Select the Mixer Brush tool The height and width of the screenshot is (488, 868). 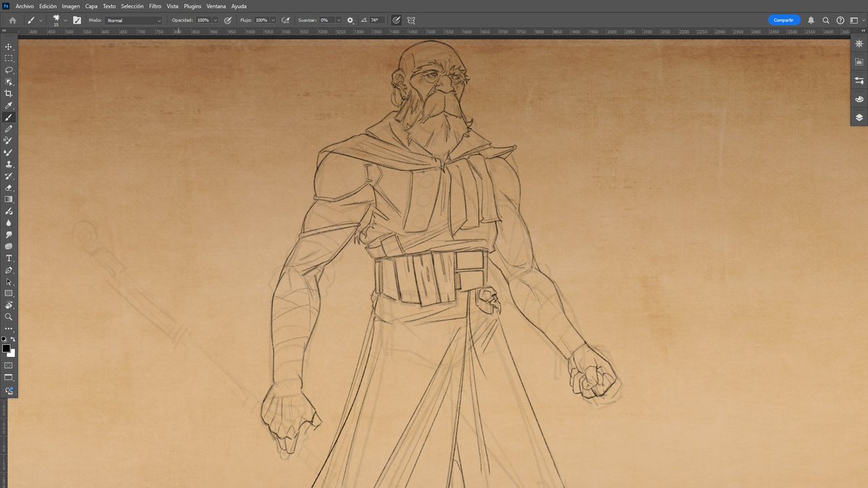9,153
